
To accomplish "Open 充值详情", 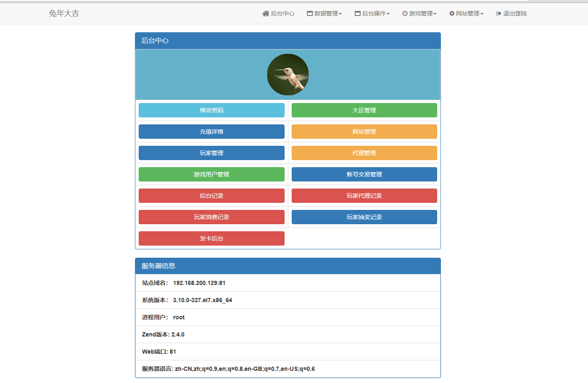I will 212,132.
